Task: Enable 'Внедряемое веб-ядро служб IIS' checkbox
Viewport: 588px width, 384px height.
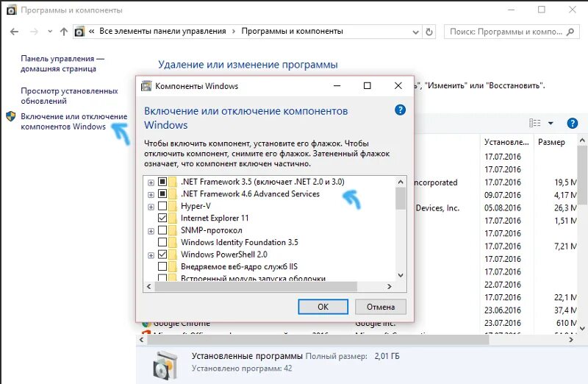Action: (x=162, y=266)
